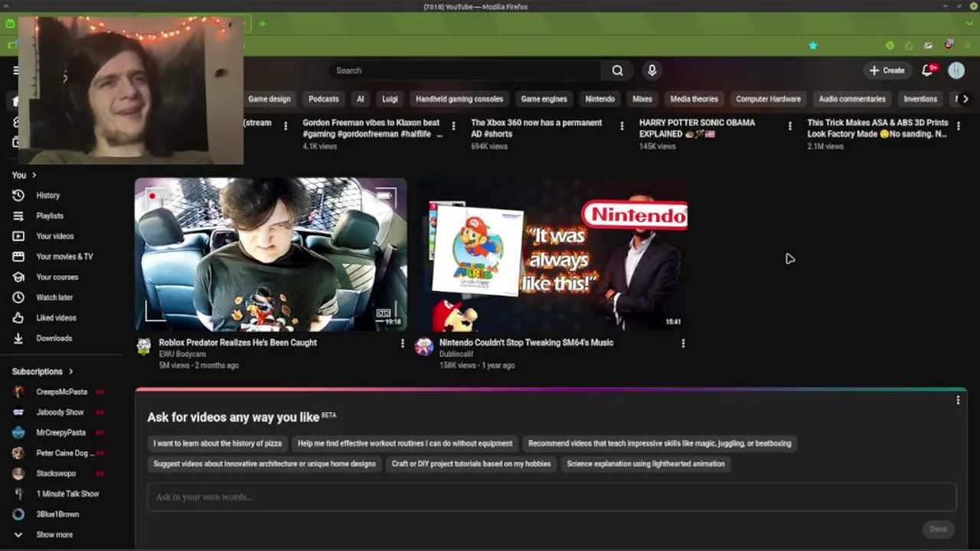Choose history of pizza suggestion
Screen dimensions: 980x551
pyautogui.click(x=217, y=443)
